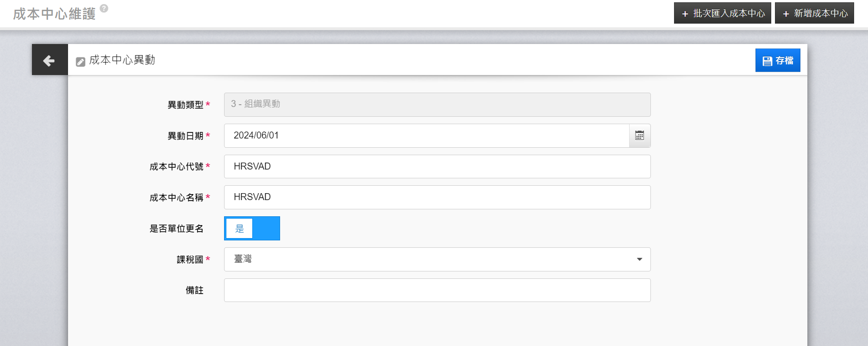
Task: Save the form with 存檔
Action: pyautogui.click(x=777, y=61)
